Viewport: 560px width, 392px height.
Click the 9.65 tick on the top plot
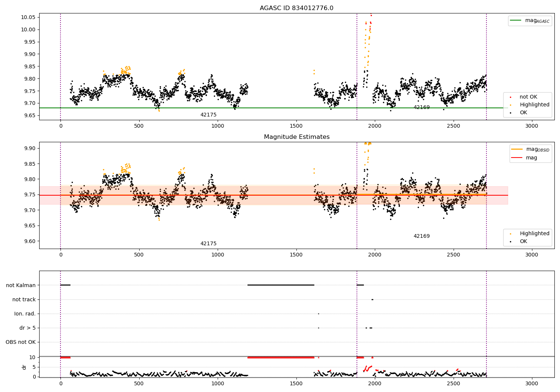coord(29,116)
